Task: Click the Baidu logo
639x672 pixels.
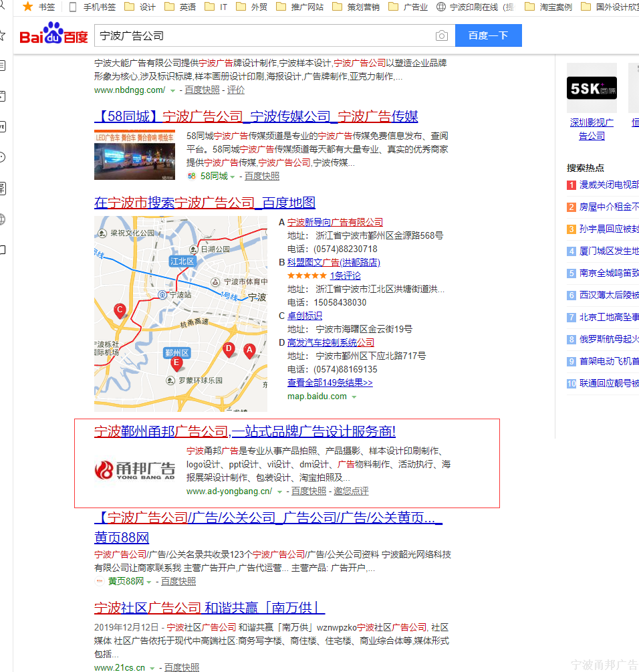Action: coord(53,33)
